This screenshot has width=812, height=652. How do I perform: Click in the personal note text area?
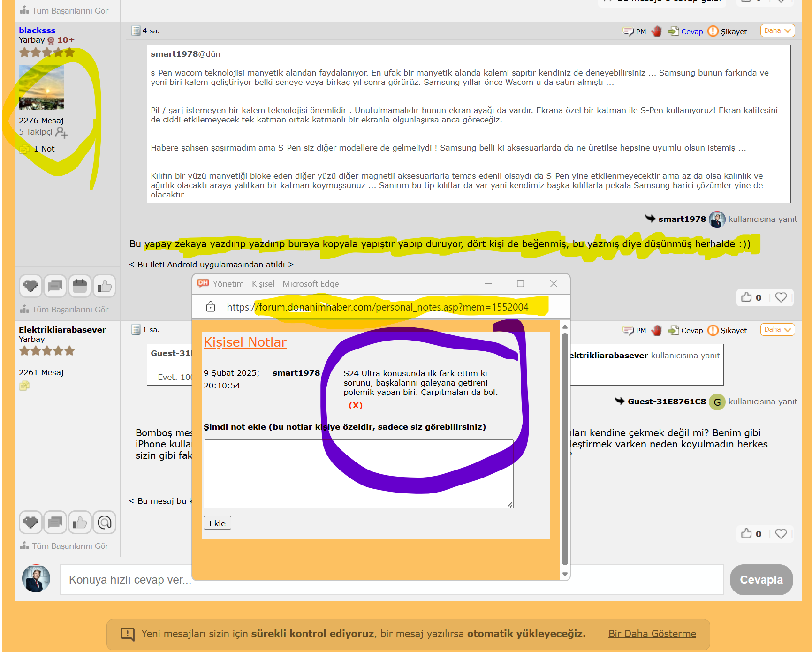coord(358,473)
